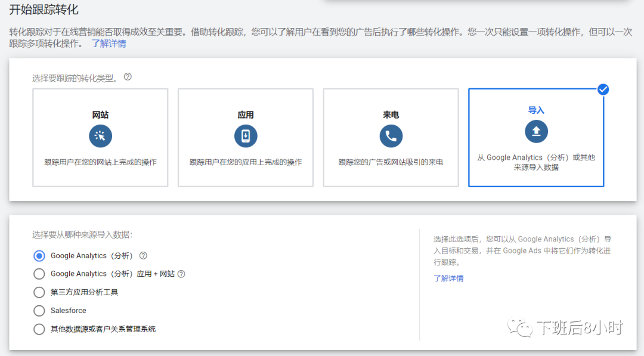The image size is (644, 356).
Task: Open the 了解详情 link in the intro text
Action: pos(109,43)
